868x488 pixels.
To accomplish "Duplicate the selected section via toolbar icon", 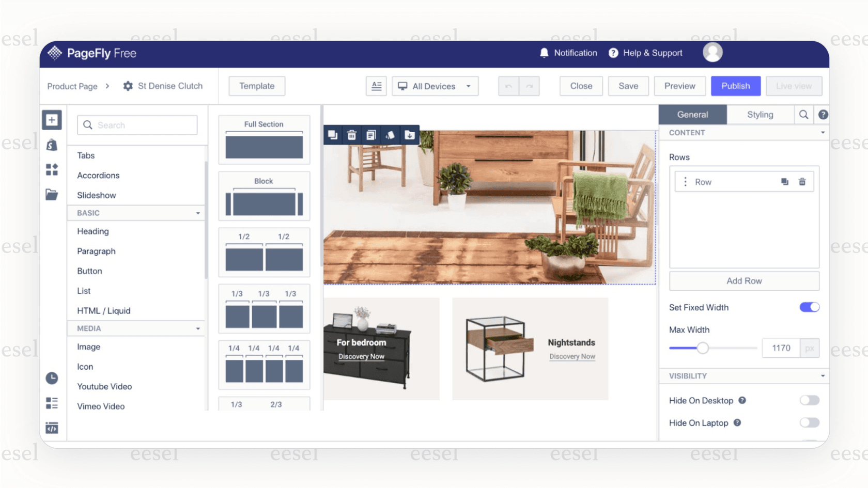I will coord(333,135).
